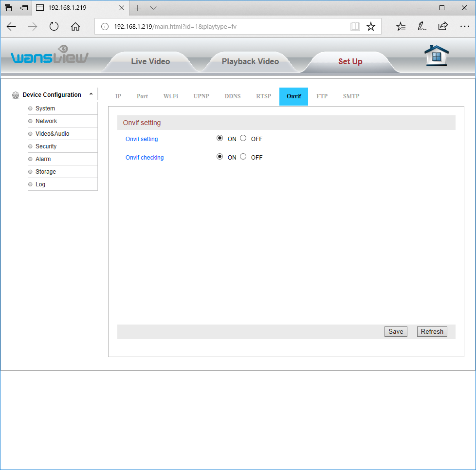Save the Onvif settings

(396, 331)
